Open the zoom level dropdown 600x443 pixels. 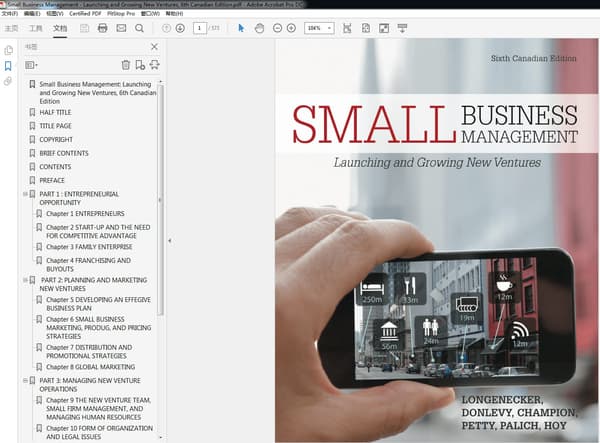click(329, 28)
